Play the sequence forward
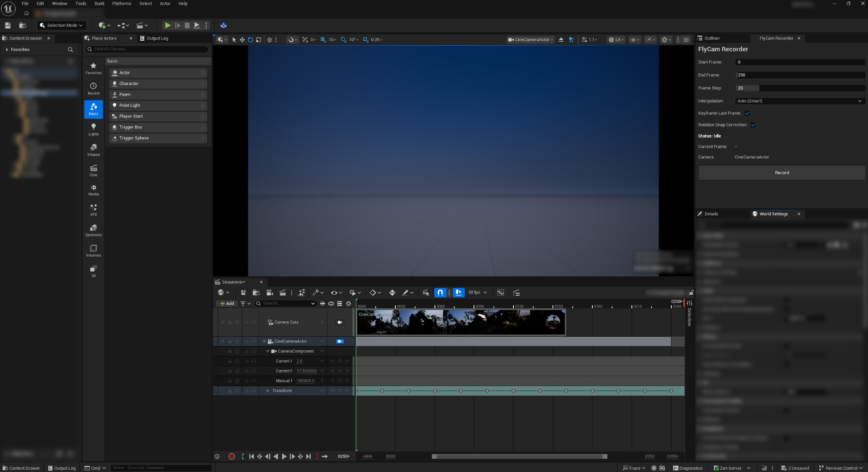 tap(284, 456)
